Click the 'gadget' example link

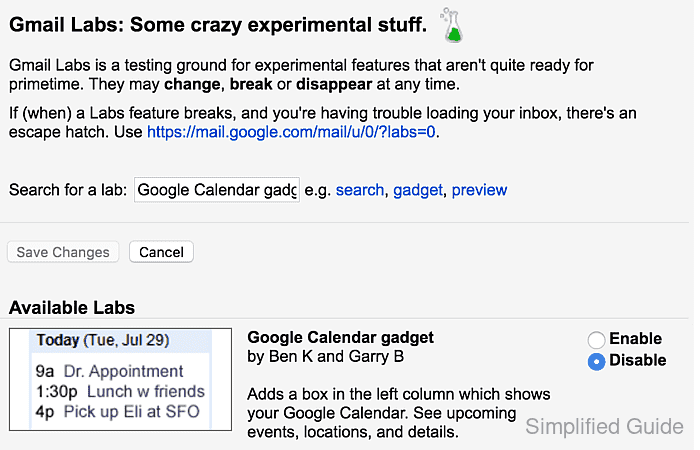coord(418,190)
